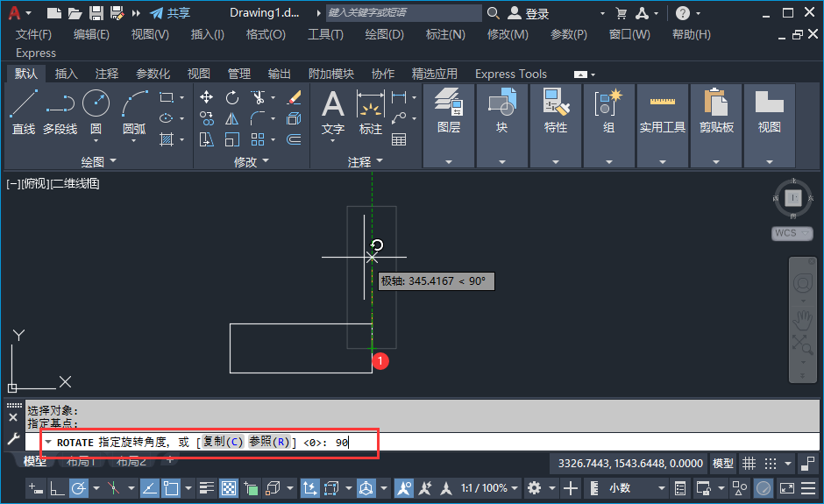Click the ViewCube top face

click(793, 198)
